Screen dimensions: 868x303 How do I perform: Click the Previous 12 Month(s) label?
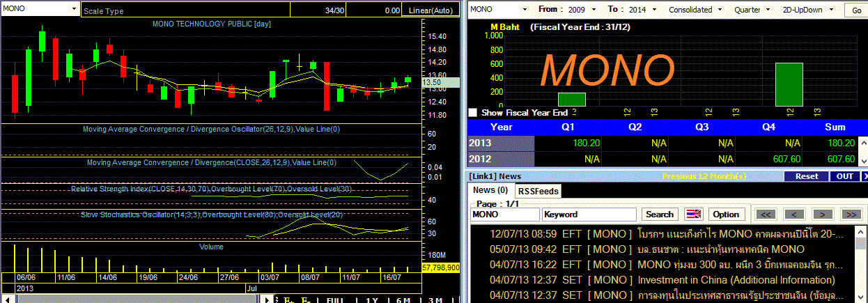704,176
